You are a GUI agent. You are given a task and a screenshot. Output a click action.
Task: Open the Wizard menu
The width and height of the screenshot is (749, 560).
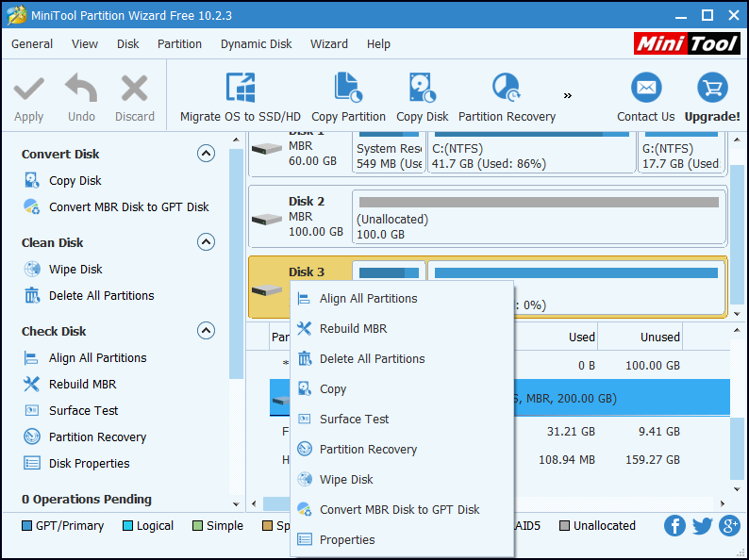pos(329,44)
